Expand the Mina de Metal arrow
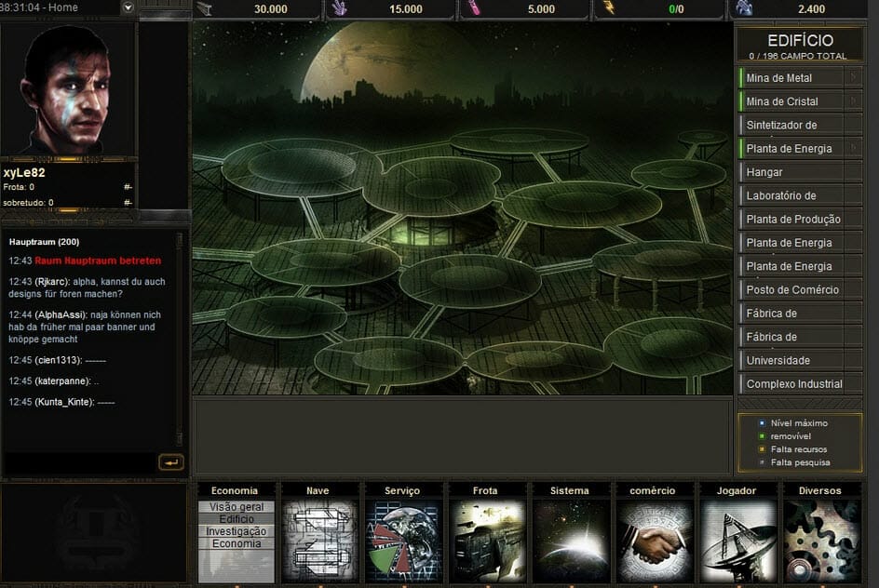The height and width of the screenshot is (588, 879). (x=853, y=78)
